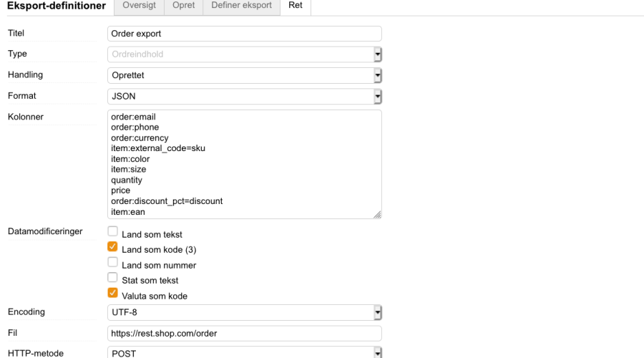644x358 pixels.
Task: Enable Land som tekst checkbox
Action: [112, 232]
